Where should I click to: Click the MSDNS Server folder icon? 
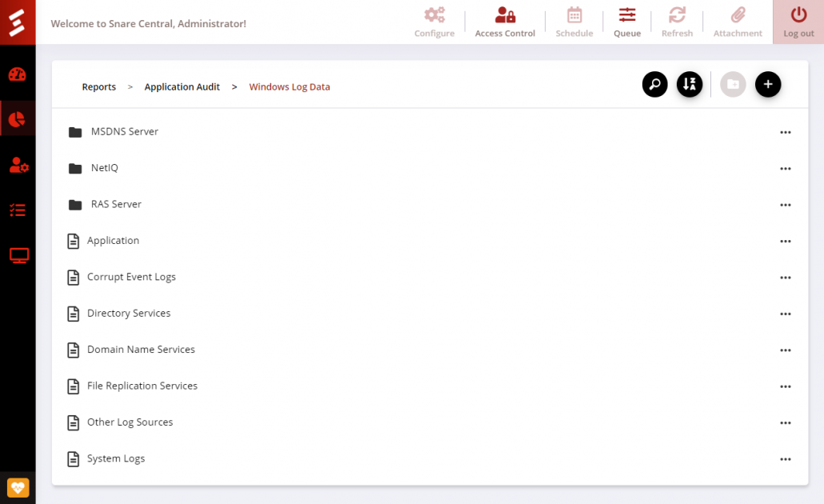tap(75, 132)
